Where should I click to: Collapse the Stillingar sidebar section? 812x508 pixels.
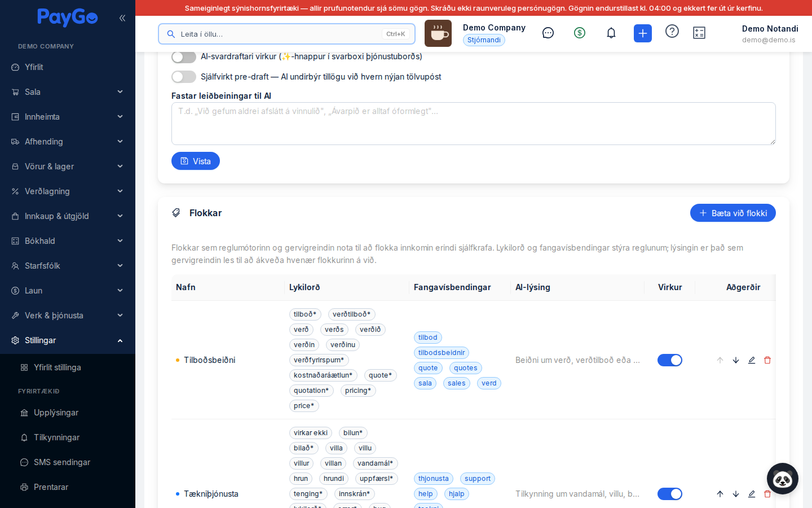pos(68,340)
